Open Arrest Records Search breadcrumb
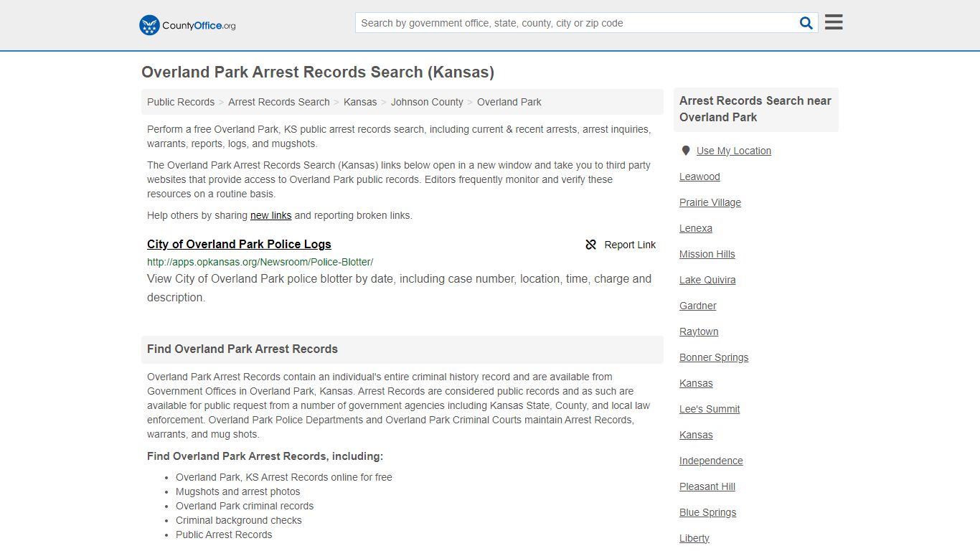This screenshot has height=551, width=980. point(279,102)
